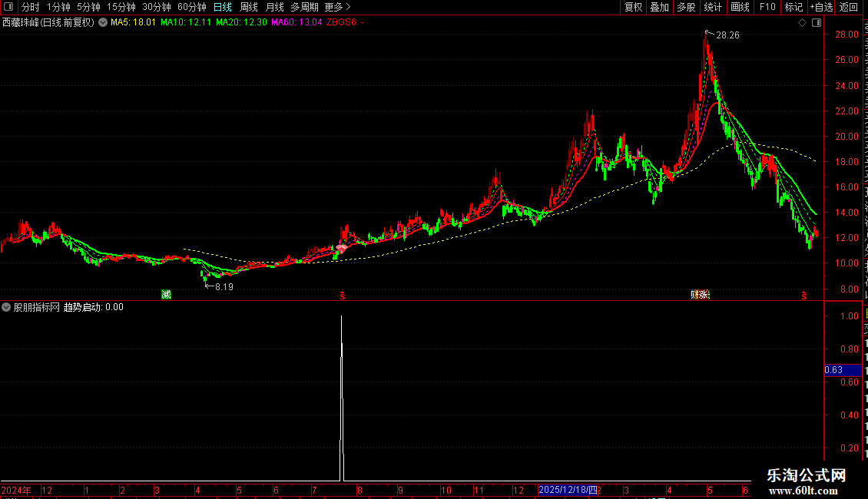Open the 统计 statistics tool
This screenshot has width=868, height=499.
tap(712, 7)
